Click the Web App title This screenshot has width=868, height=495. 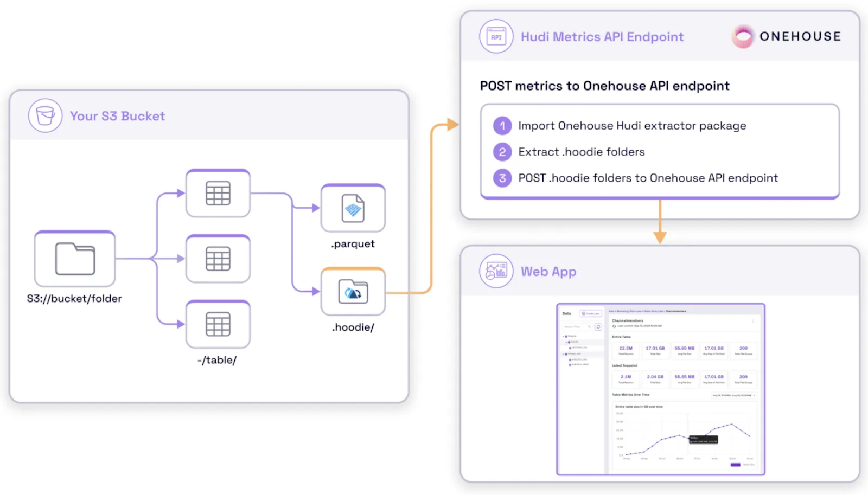(x=548, y=272)
